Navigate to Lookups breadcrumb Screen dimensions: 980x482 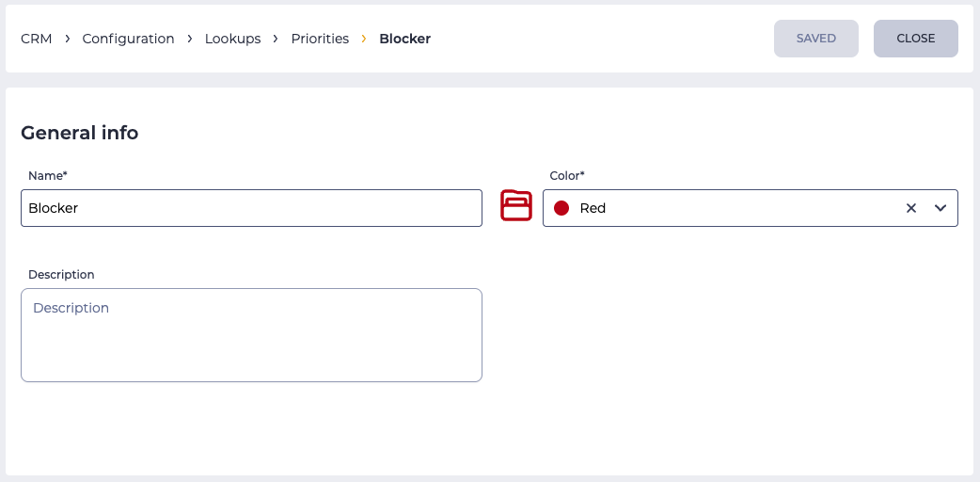[x=232, y=39]
